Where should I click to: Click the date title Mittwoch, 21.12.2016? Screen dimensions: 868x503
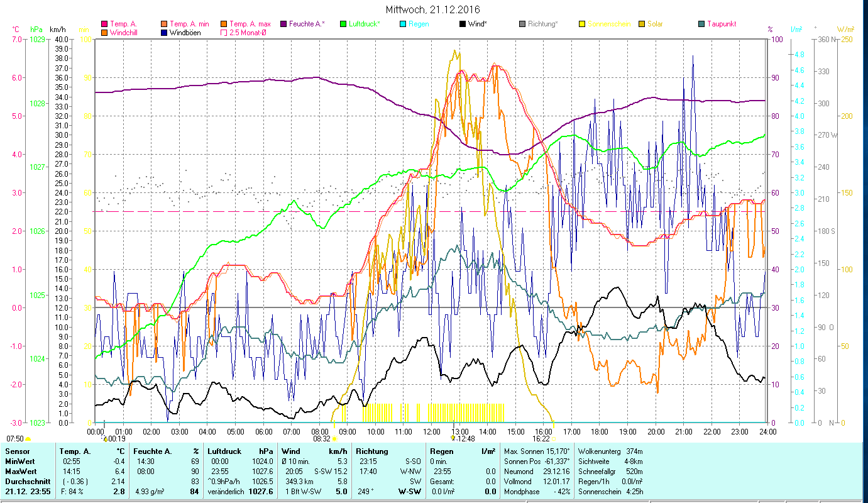click(434, 10)
